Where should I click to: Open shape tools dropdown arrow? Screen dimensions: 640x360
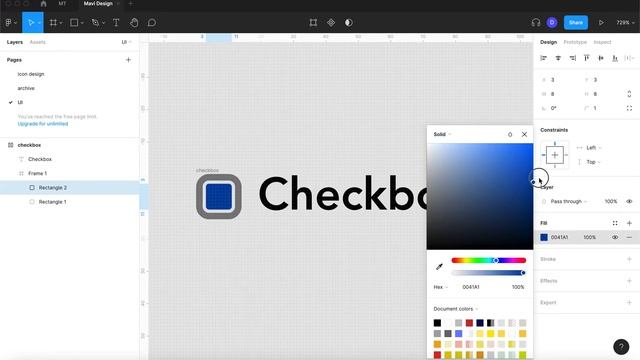tap(82, 23)
